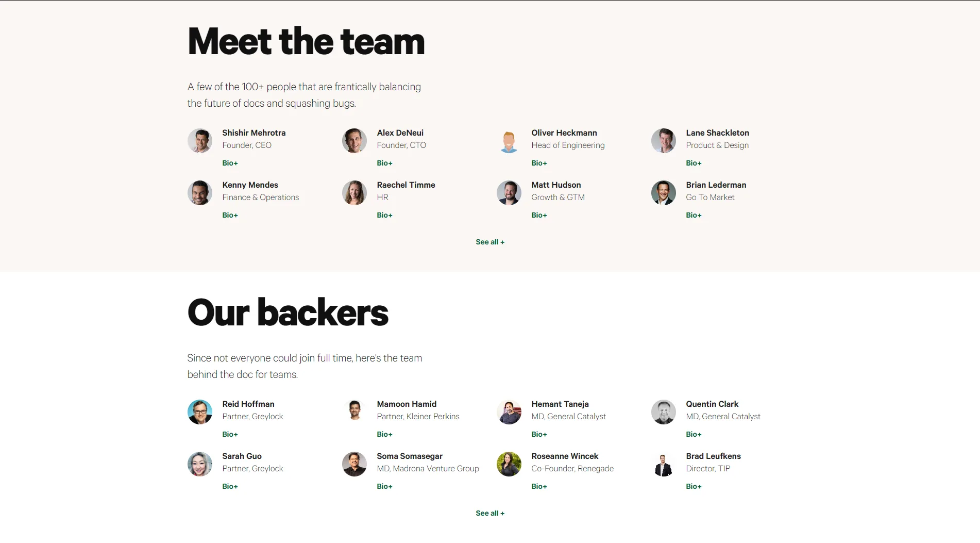Click Lane Shackleton's profile photo
This screenshot has height=543, width=980.
[664, 141]
